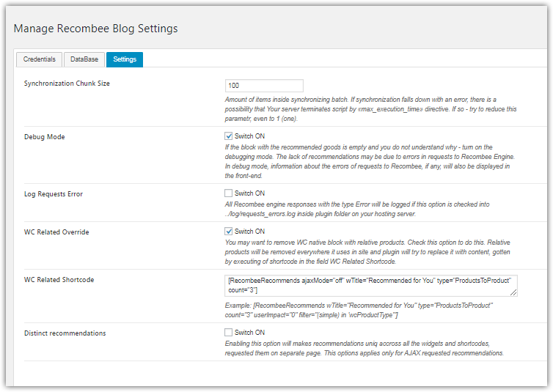
Task: Open the Credentials tab
Action: (x=39, y=59)
